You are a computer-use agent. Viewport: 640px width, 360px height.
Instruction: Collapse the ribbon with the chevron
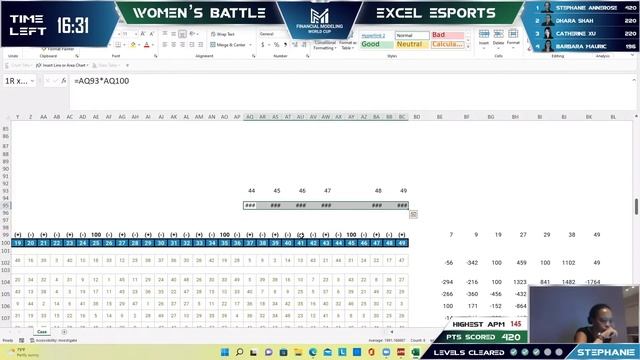pos(633,56)
